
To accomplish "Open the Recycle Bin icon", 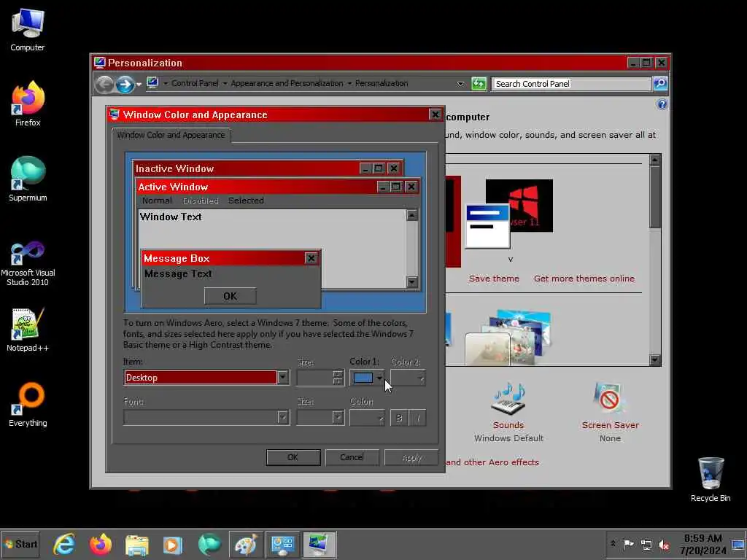I will click(x=711, y=480).
